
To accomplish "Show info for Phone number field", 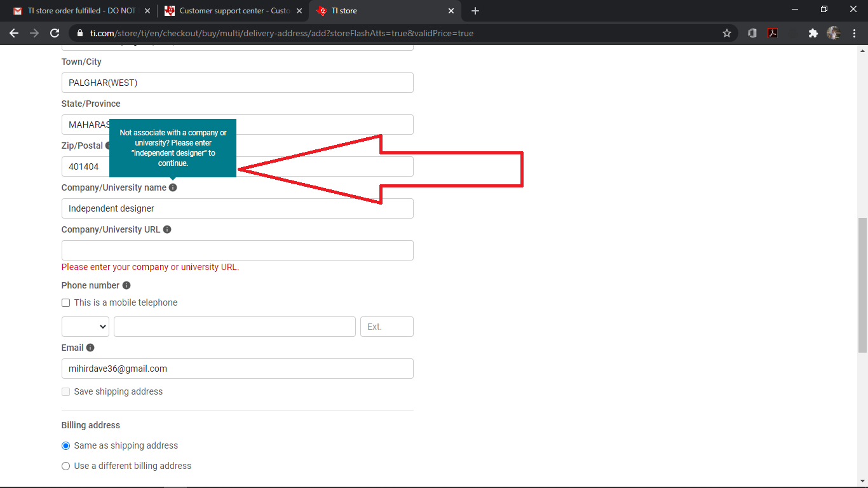I will click(126, 285).
